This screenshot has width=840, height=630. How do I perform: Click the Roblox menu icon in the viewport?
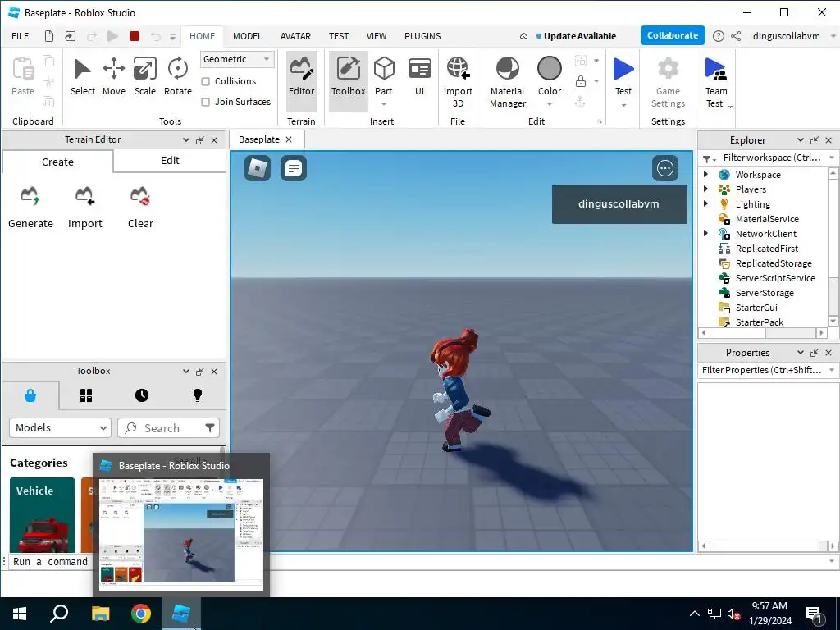[x=258, y=168]
